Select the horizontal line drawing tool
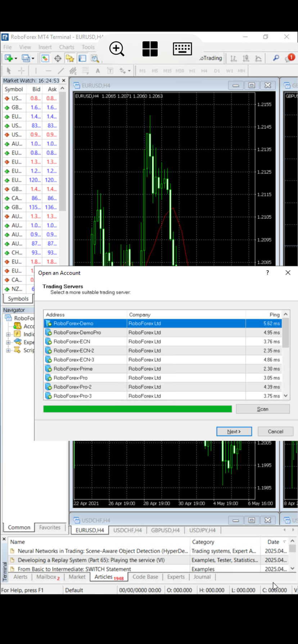Image resolution: width=298 pixels, height=644 pixels. coord(49,71)
